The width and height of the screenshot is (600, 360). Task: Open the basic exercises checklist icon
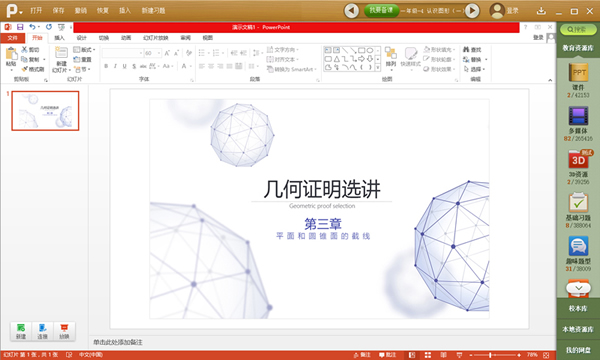pyautogui.click(x=578, y=202)
